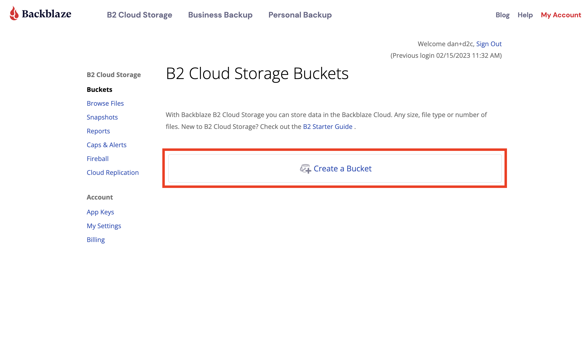Image resolution: width=588 pixels, height=364 pixels.
Task: Open Business Backup top menu
Action: pyautogui.click(x=220, y=15)
